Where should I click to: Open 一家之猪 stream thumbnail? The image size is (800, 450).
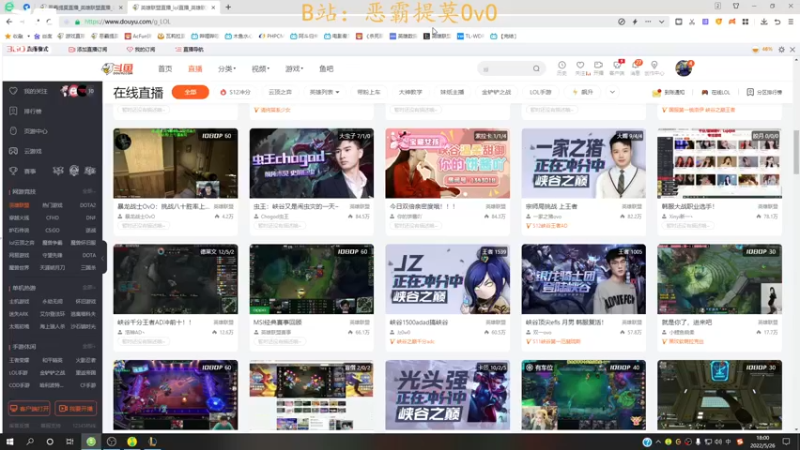coord(583,163)
